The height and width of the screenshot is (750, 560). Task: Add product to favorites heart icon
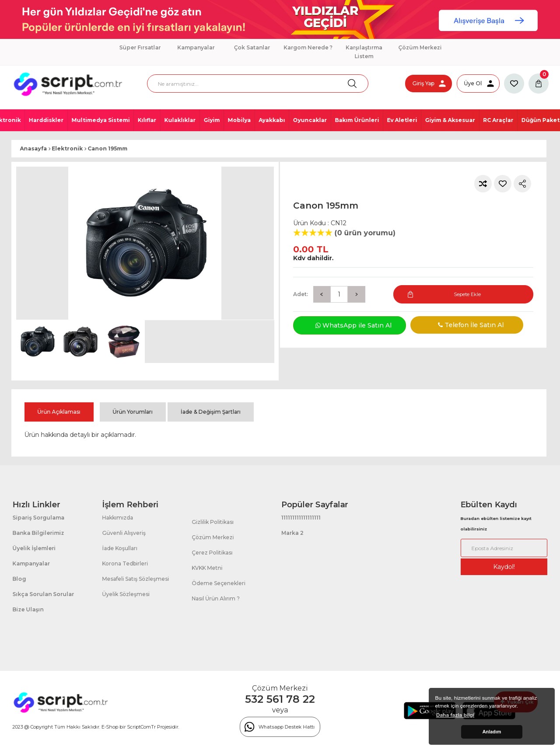503,184
